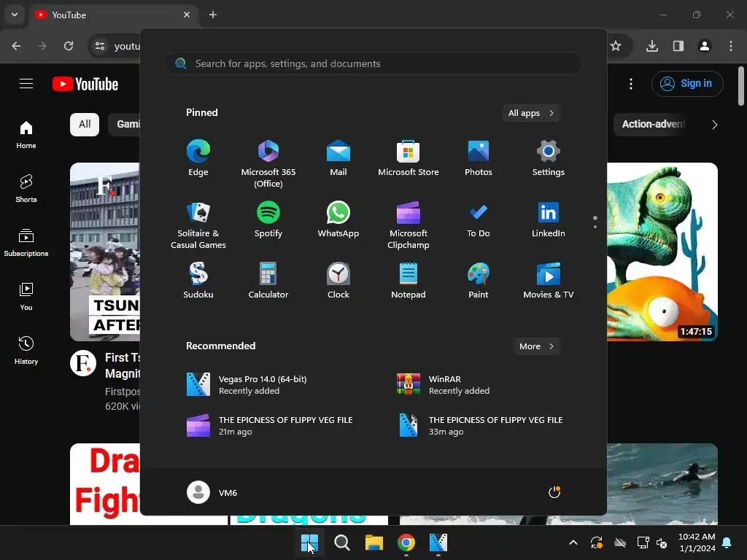The height and width of the screenshot is (560, 747).
Task: Open clock and date flyout
Action: [697, 542]
